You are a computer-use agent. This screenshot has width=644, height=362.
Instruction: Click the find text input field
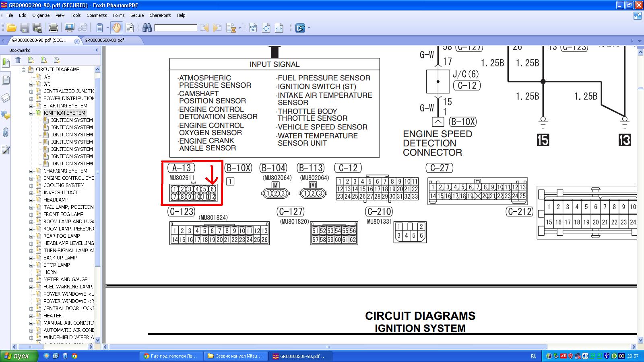pyautogui.click(x=175, y=28)
